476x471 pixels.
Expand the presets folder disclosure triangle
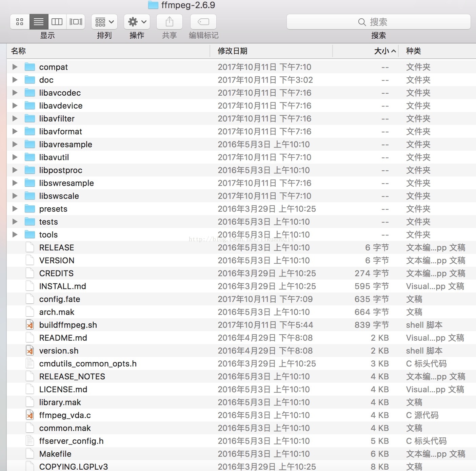click(x=15, y=209)
